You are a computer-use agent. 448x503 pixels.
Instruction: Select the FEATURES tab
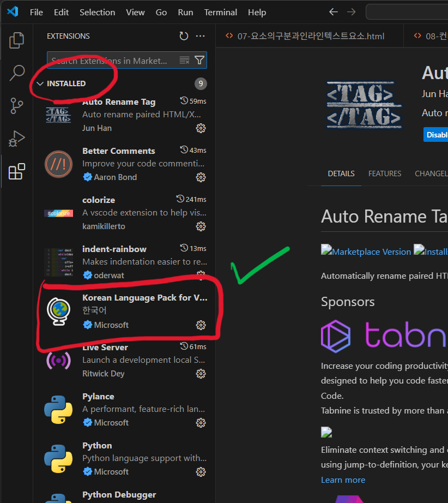[x=385, y=173]
